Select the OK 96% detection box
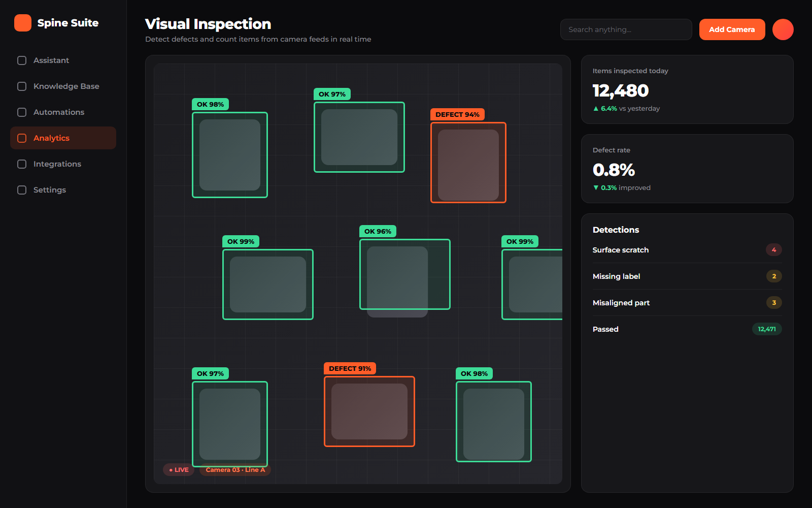Screen dimensions: 812x508 (x=405, y=274)
